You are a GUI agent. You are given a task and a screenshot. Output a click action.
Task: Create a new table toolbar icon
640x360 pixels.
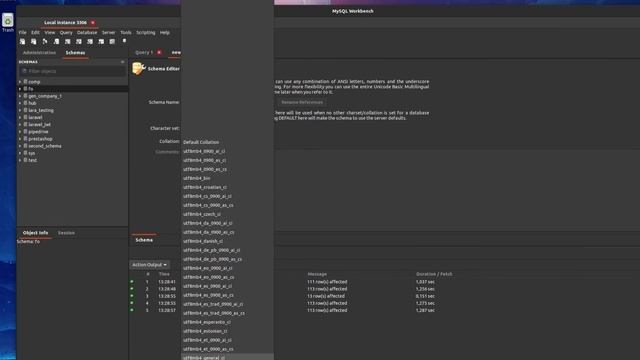click(67, 41)
